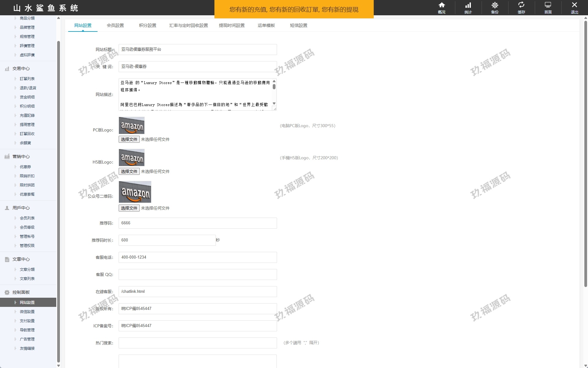Collapse the 文章中心 sidebar section
This screenshot has height=368, width=588.
[x=21, y=259]
